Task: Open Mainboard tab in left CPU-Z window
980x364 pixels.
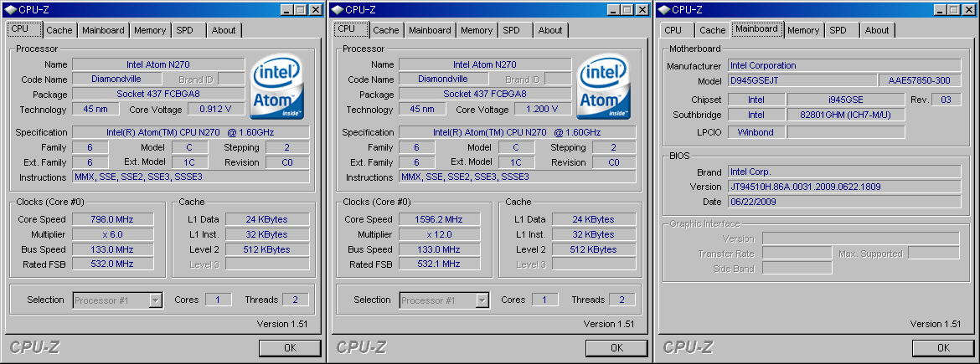Action: 103,30
